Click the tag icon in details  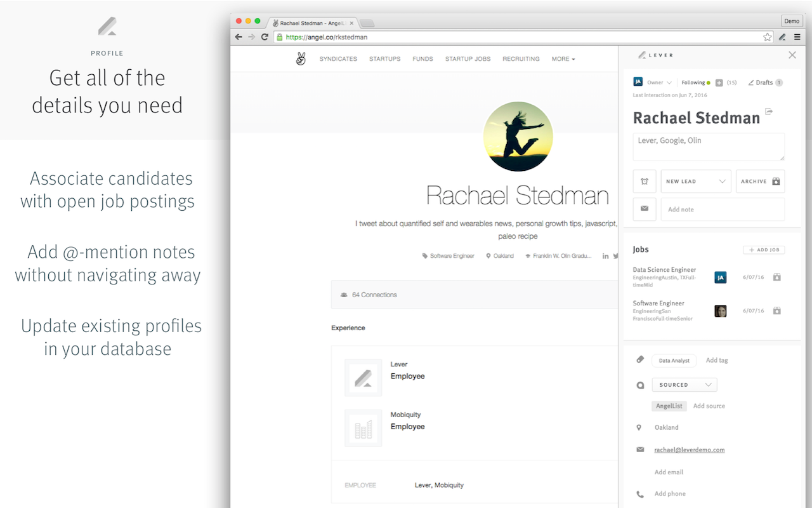[x=640, y=359]
